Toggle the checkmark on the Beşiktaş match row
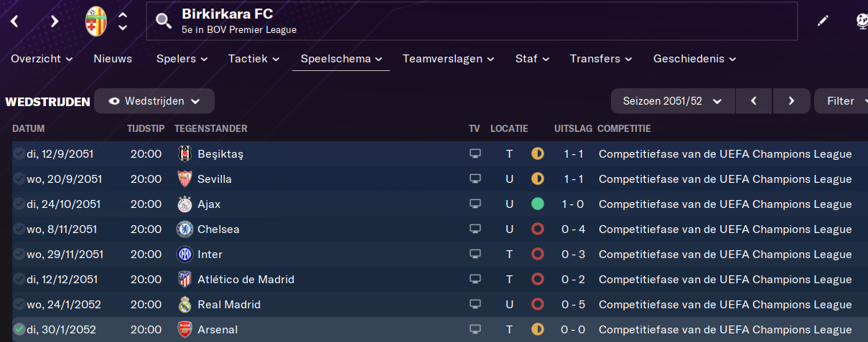 [19, 153]
